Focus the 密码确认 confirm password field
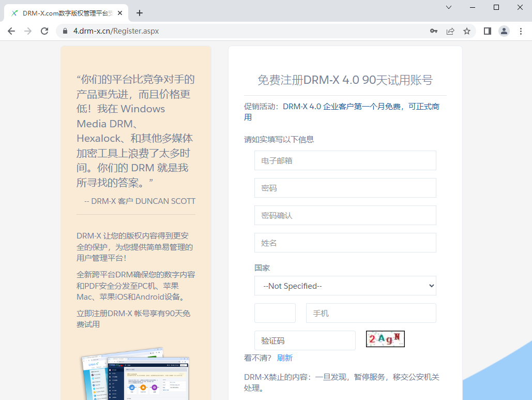This screenshot has width=532, height=400. (x=345, y=215)
